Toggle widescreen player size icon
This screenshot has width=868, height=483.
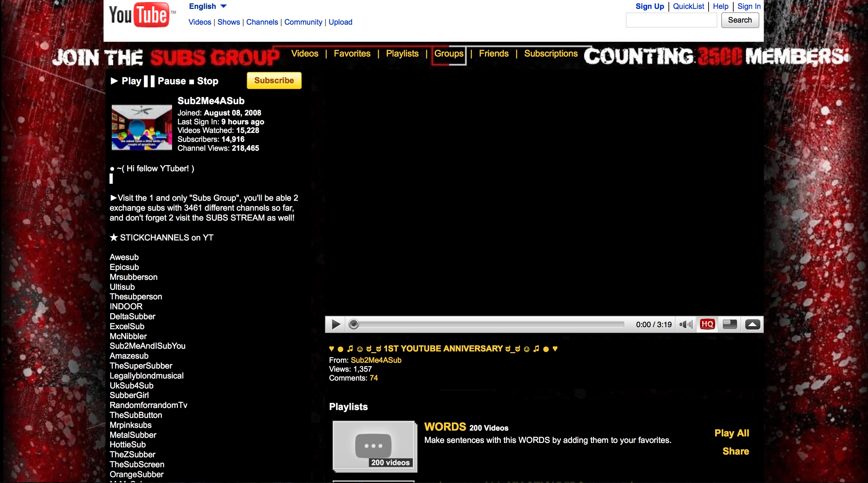click(x=730, y=324)
